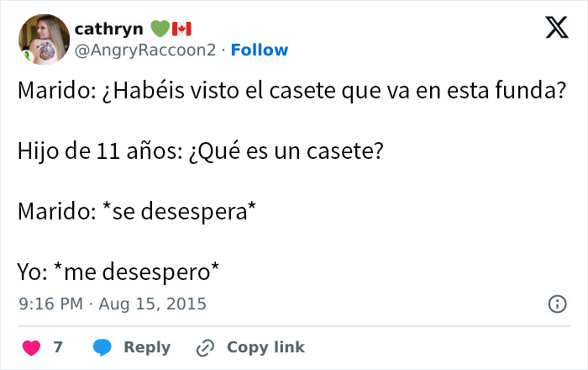Click the info circle icon
The width and height of the screenshot is (588, 370).
tap(556, 304)
